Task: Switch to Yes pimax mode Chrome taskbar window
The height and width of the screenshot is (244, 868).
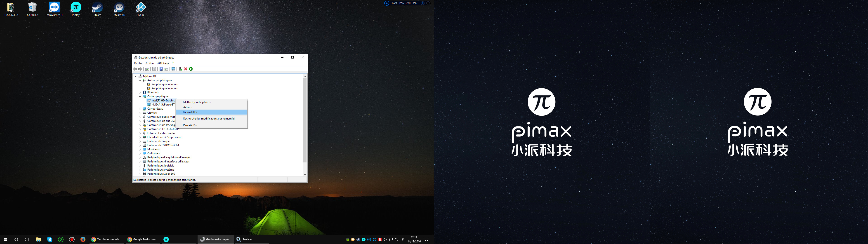Action: [x=107, y=240]
